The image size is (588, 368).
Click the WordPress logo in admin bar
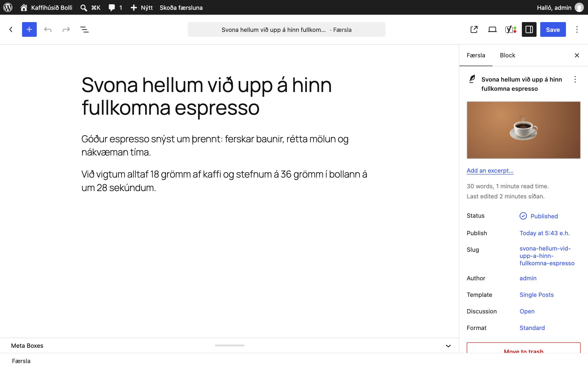(x=8, y=7)
